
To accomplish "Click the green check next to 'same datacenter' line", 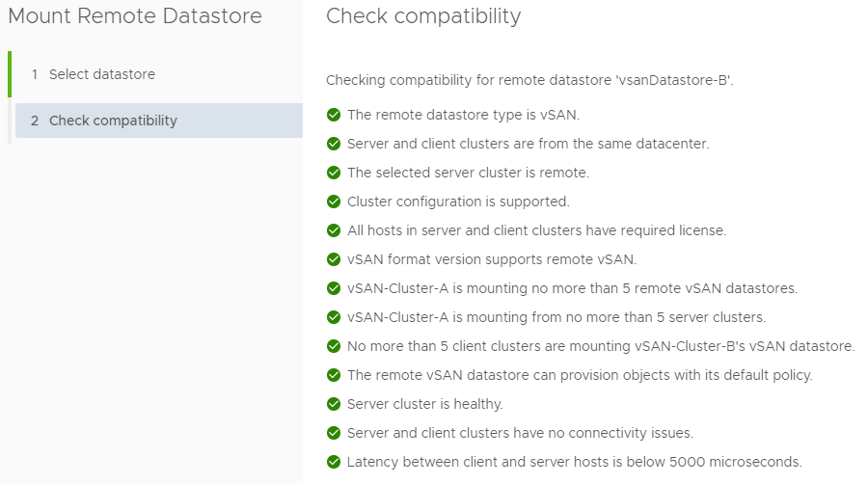I will click(x=334, y=144).
